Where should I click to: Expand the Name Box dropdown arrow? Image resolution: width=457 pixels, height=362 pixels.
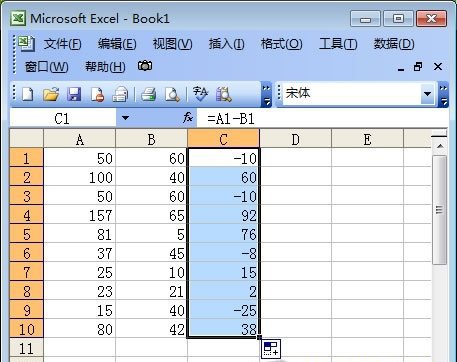click(125, 118)
